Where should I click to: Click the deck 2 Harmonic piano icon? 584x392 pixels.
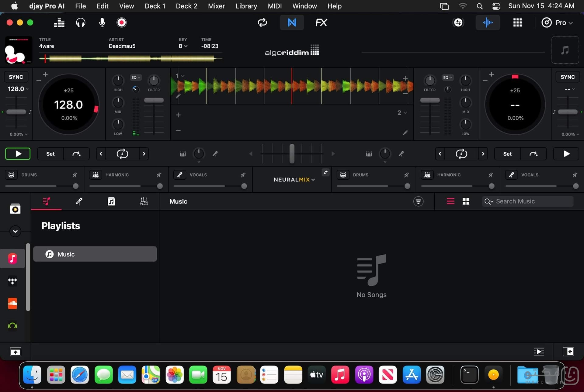pyautogui.click(x=427, y=175)
